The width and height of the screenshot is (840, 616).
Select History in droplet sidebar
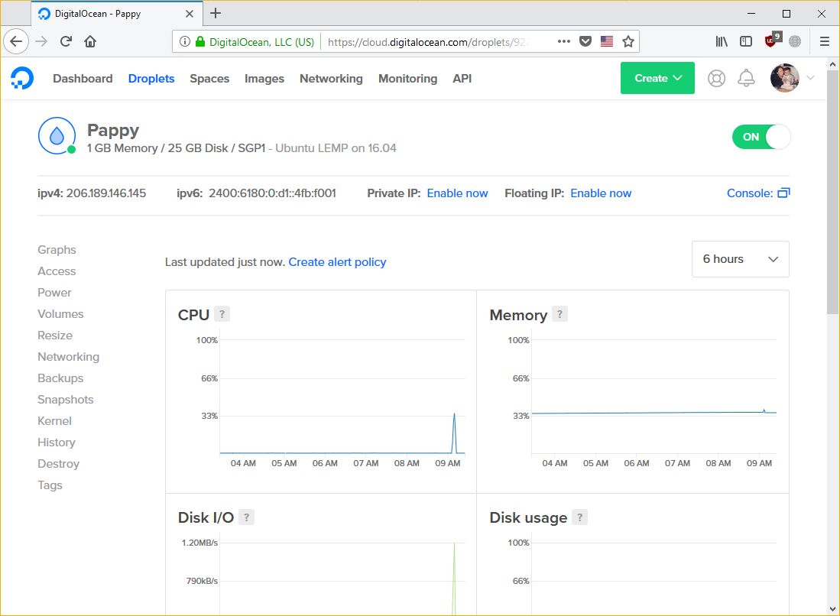pos(57,443)
